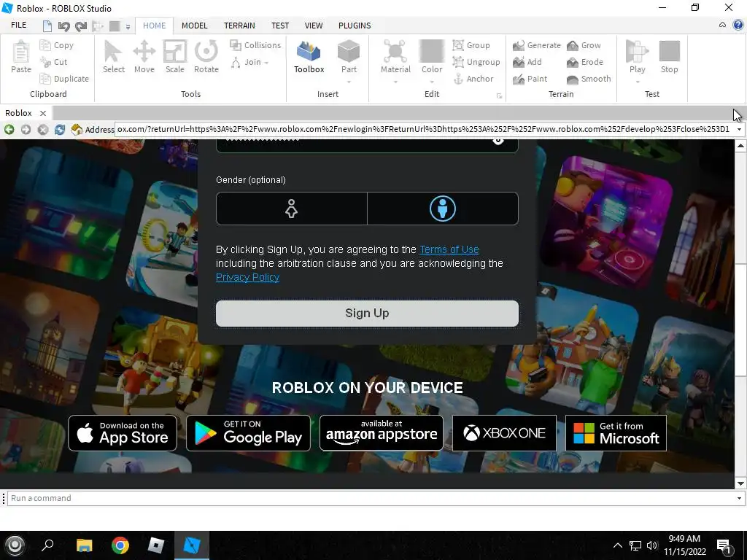
Task: Select the male gender option
Action: pyautogui.click(x=443, y=209)
